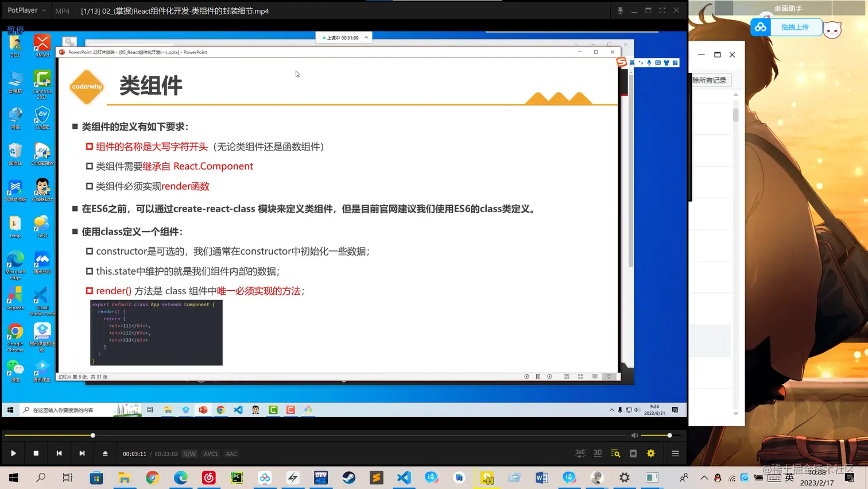Open Visual Studio Code from the taskbar

click(x=404, y=478)
